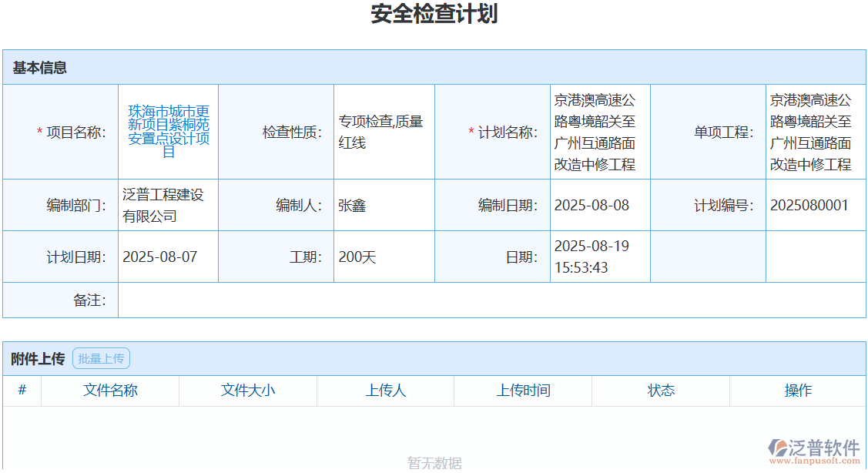This screenshot has width=868, height=473.
Task: Click the 批量上传 upload button
Action: point(101,357)
